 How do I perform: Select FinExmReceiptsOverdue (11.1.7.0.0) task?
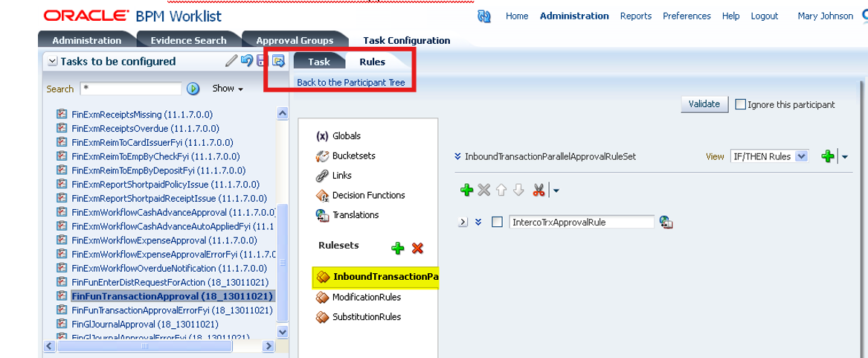pos(144,129)
